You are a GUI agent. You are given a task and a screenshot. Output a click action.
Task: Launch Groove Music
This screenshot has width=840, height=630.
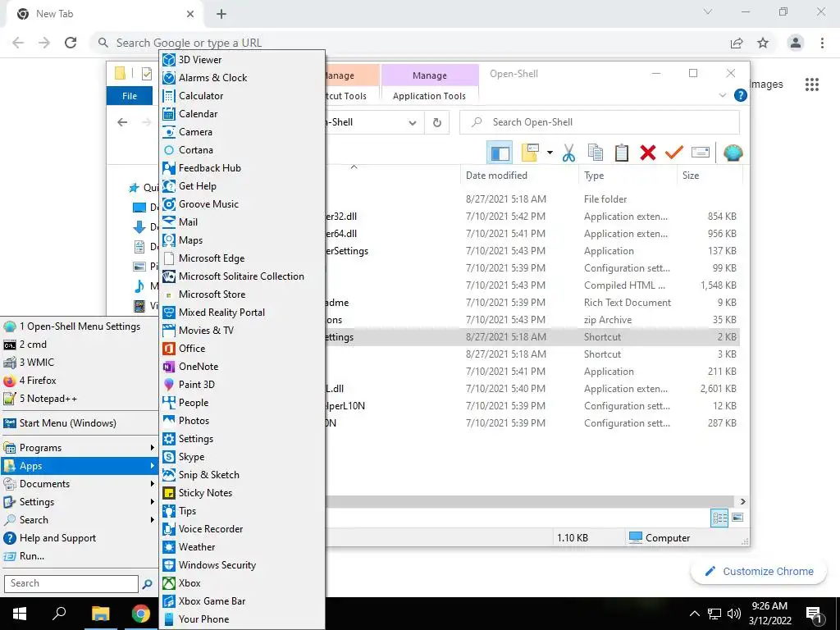(x=242, y=204)
